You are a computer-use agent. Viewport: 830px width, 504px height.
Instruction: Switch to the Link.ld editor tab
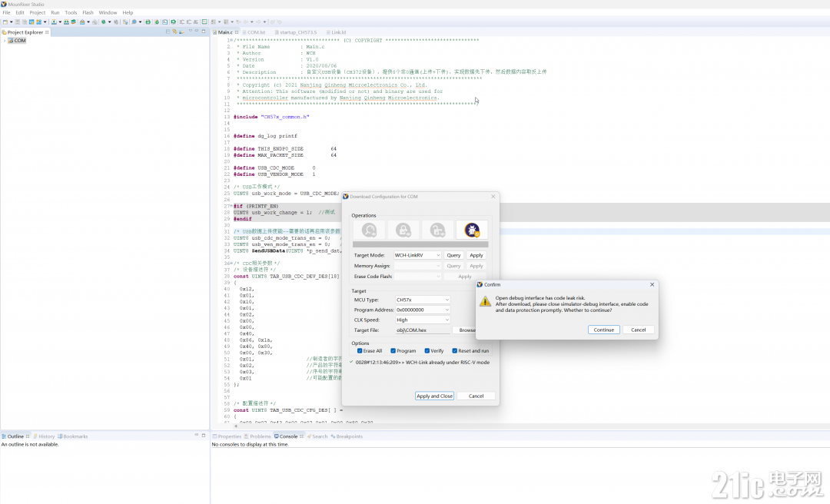click(x=337, y=32)
